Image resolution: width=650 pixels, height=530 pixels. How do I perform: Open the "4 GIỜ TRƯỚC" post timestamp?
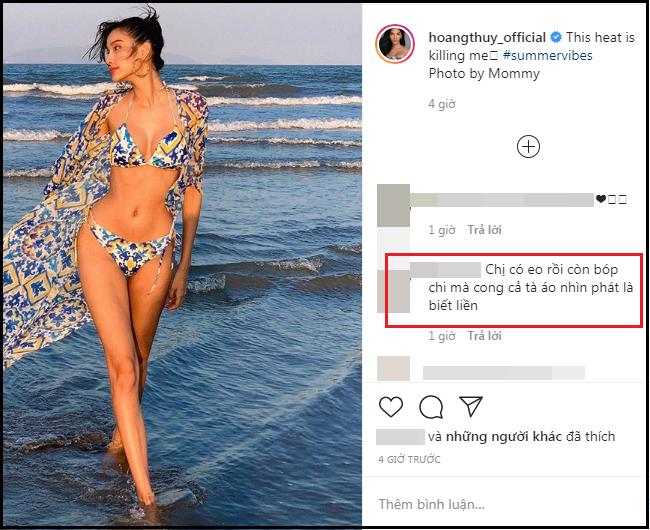pyautogui.click(x=411, y=460)
